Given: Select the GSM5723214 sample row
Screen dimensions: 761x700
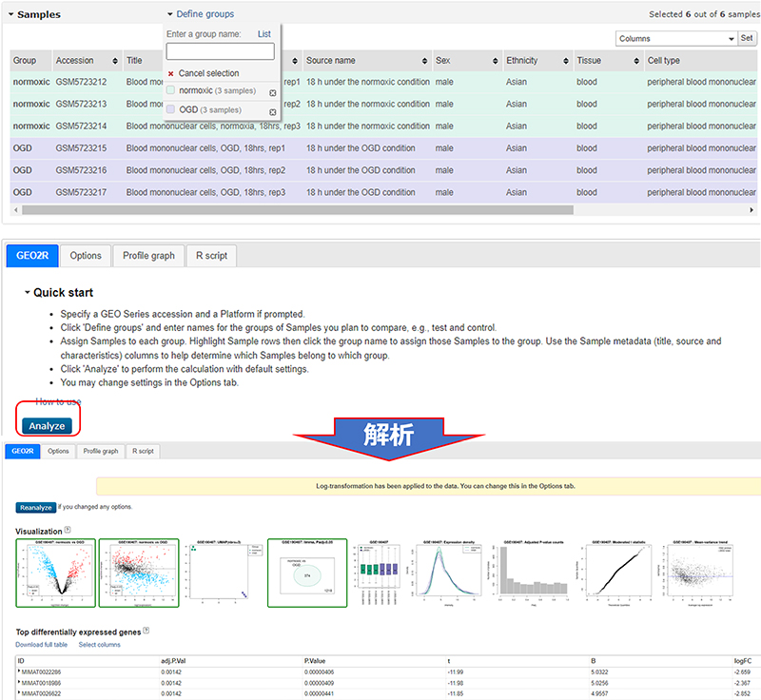Looking at the screenshot, I should coord(383,126).
